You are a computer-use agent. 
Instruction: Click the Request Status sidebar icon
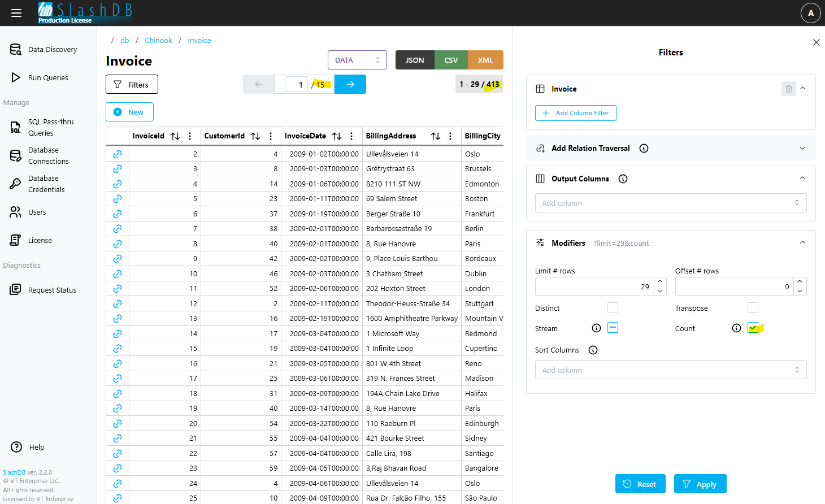16,290
